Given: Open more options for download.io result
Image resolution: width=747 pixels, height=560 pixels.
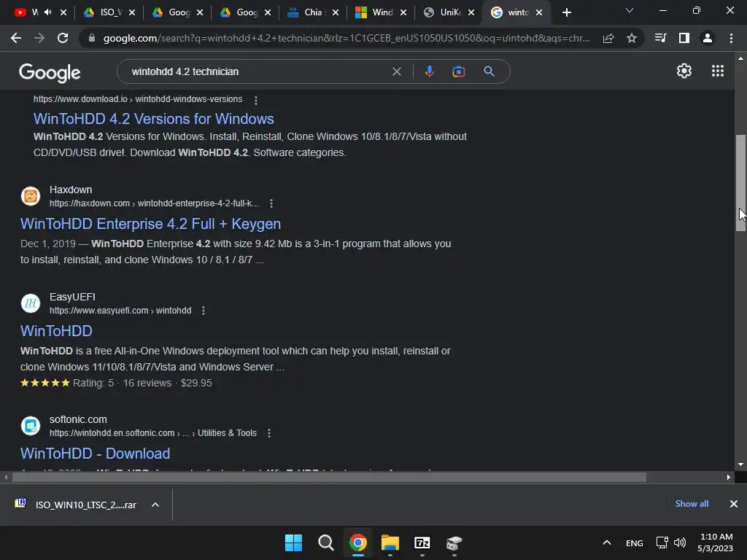Looking at the screenshot, I should point(256,101).
